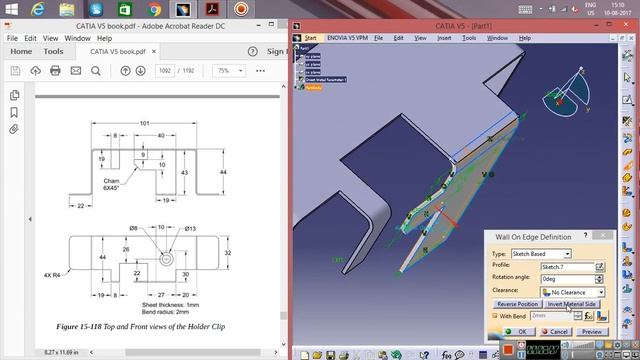
Task: Collapse Acrobat left navigation pane arrow
Action: (x=30, y=219)
